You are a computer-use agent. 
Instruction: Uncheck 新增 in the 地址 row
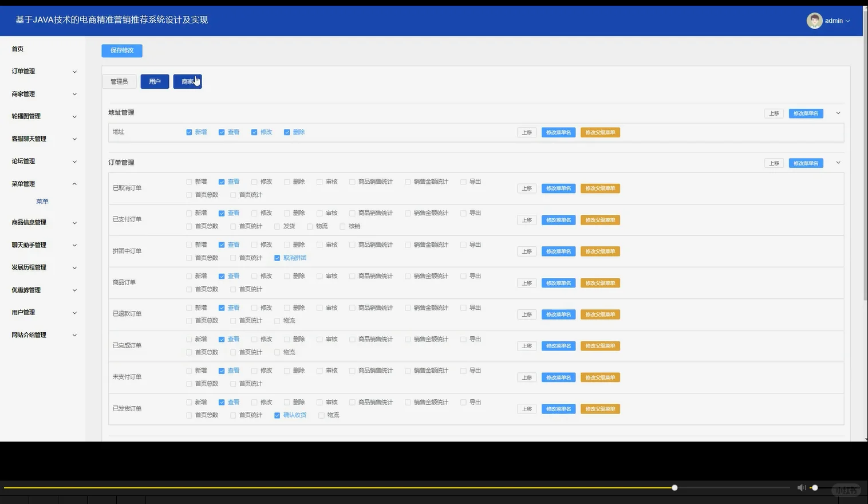click(x=189, y=132)
